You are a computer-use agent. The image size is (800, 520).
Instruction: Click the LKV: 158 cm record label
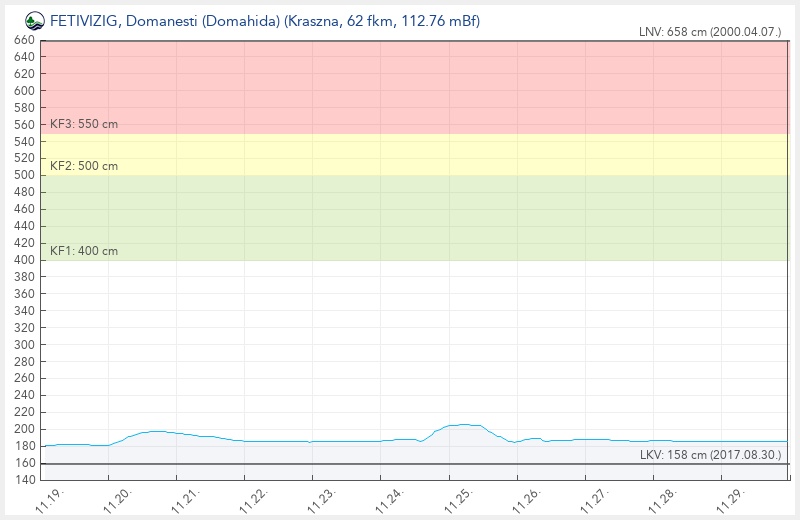710,455
